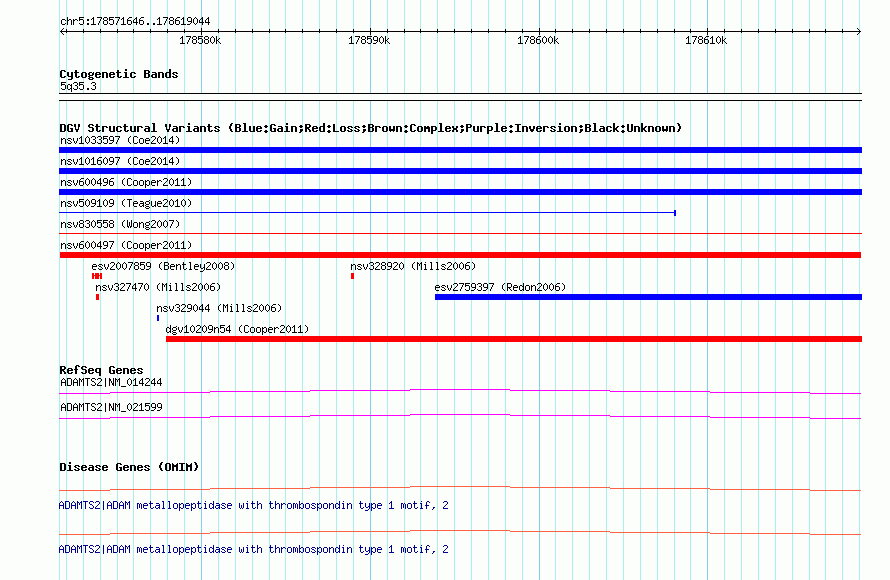Click ADAMTS2|NM_014244 gene label
The height and width of the screenshot is (580, 890).
[111, 383]
